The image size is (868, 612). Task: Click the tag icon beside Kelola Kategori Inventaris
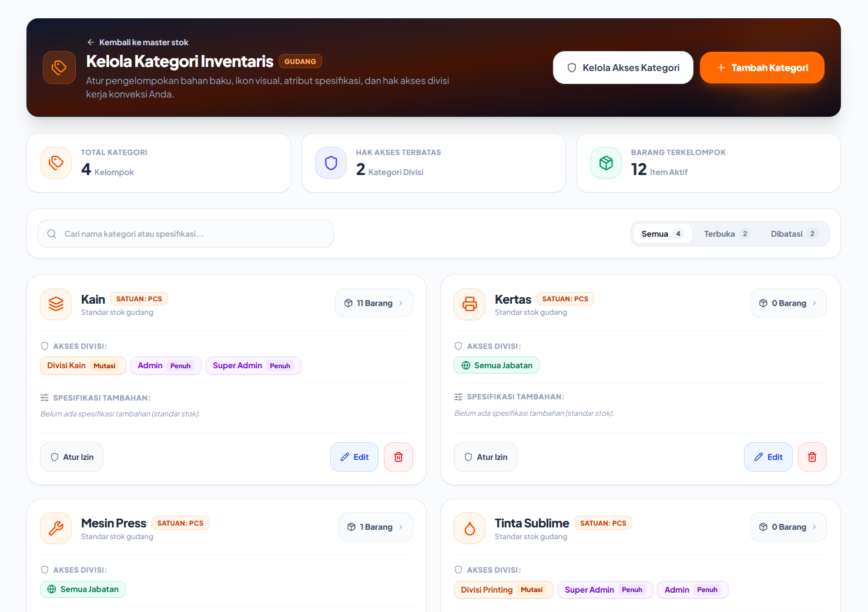[59, 68]
